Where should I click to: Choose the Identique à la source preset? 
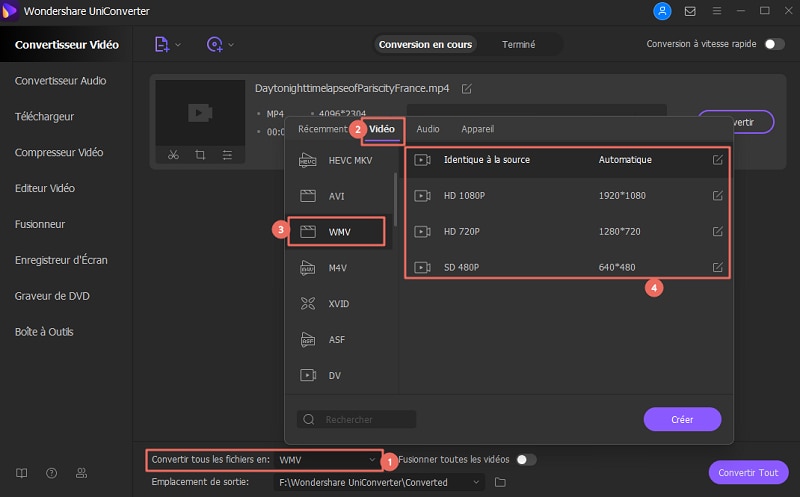(567, 160)
